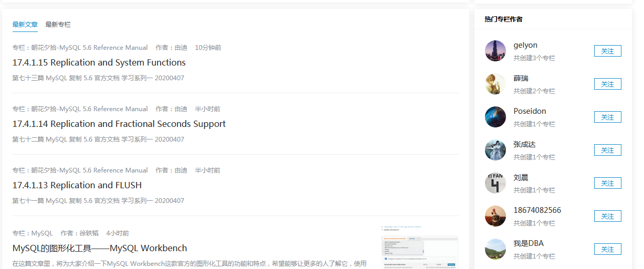Open the 我是DBA author name
Image resolution: width=644 pixels, height=269 pixels.
click(529, 243)
